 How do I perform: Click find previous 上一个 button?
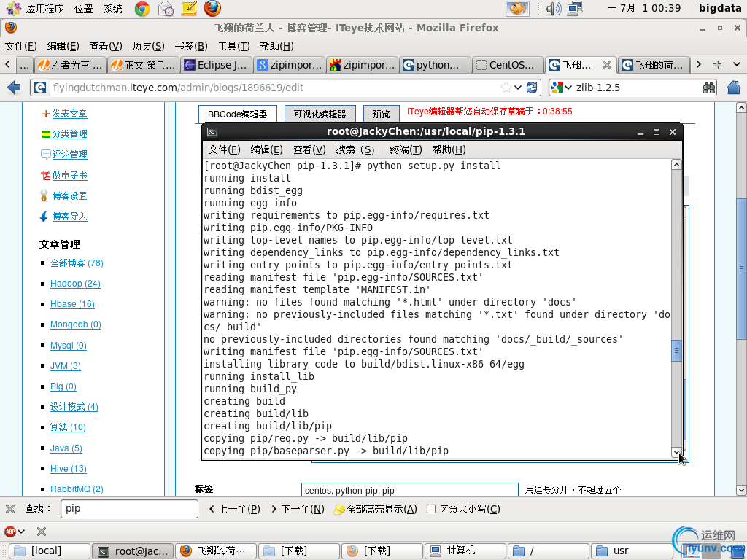tap(234, 509)
